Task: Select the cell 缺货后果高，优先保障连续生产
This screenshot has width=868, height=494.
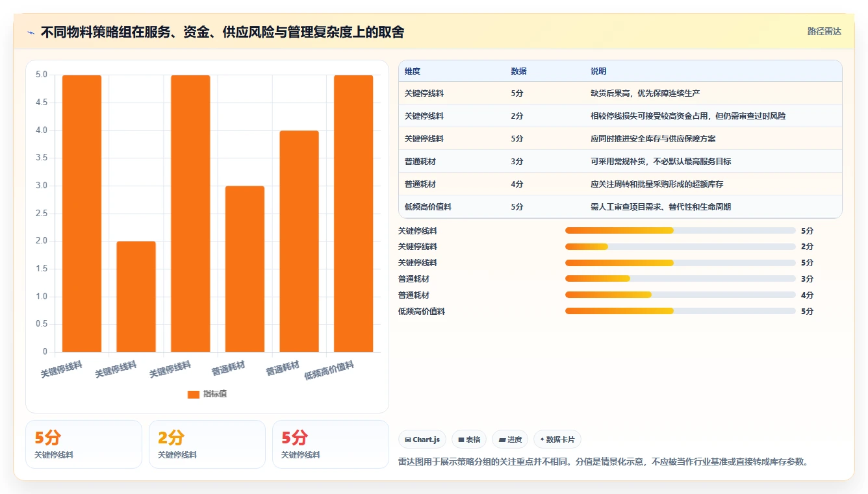Action: (645, 93)
